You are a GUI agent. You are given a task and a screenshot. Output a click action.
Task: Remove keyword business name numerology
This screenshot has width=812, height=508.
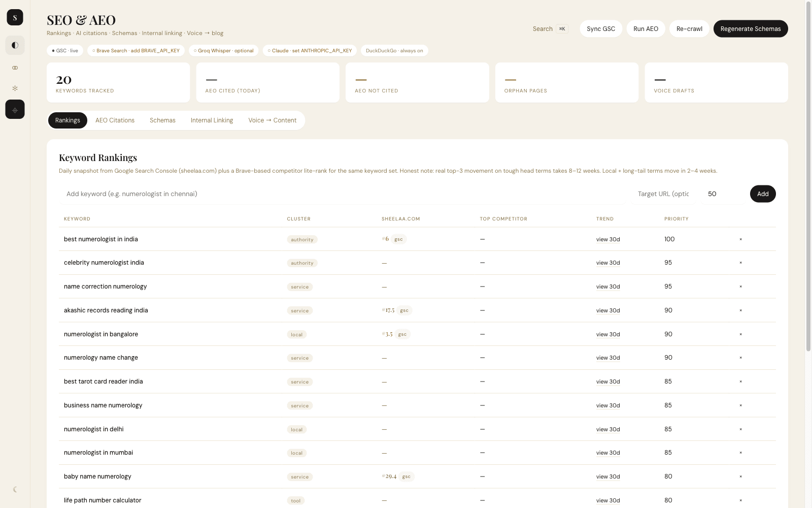pyautogui.click(x=740, y=405)
